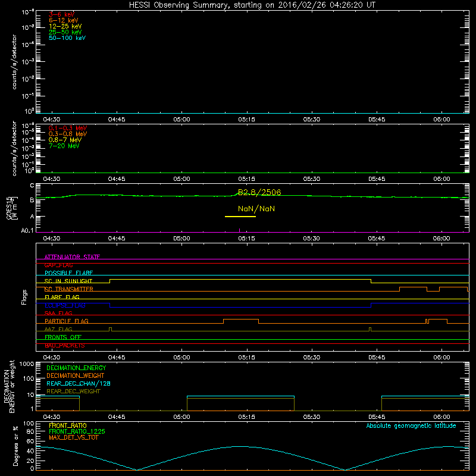The height and width of the screenshot is (476, 476).
Task: Select the yellow flare interval bar under NaN/NaN
Action: pos(240,217)
